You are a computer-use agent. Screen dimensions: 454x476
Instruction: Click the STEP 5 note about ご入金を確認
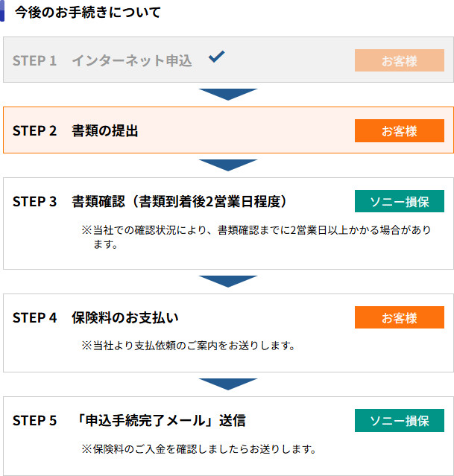(199, 449)
